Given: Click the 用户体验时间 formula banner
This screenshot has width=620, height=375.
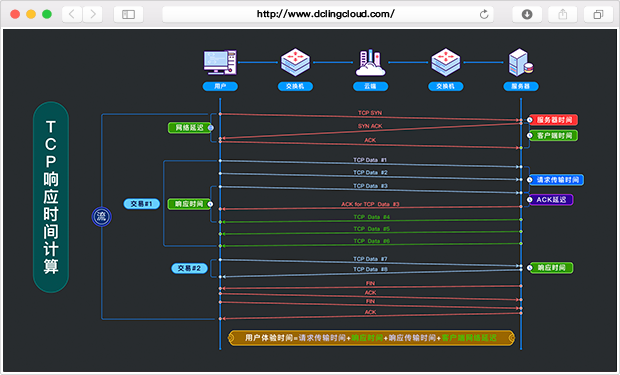Looking at the screenshot, I should [x=371, y=338].
